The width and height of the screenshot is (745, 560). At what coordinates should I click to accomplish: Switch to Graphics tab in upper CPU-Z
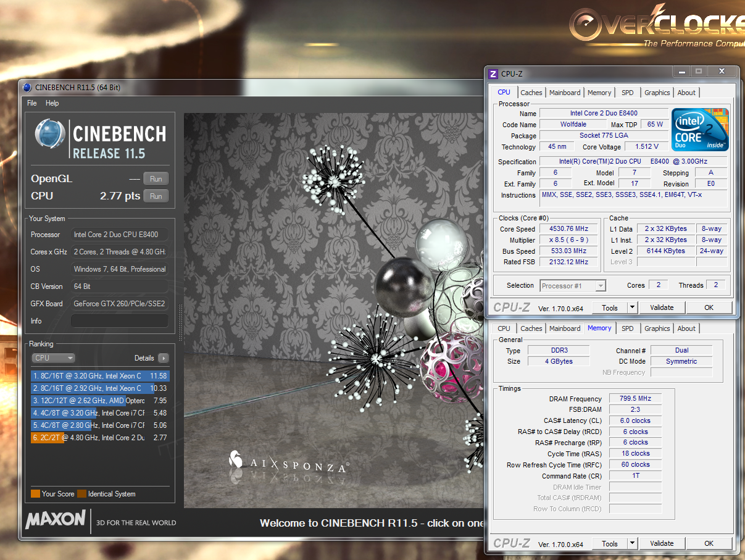(x=657, y=93)
